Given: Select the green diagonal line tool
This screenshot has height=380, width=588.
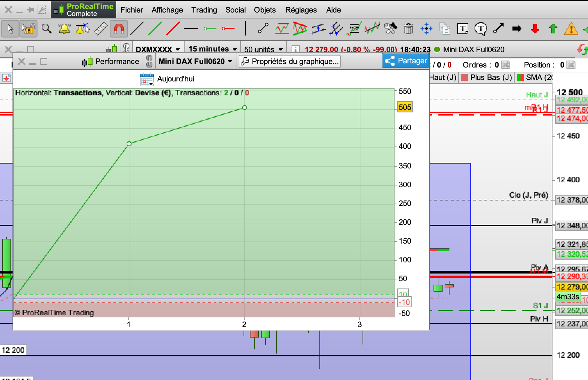Looking at the screenshot, I should (x=155, y=29).
